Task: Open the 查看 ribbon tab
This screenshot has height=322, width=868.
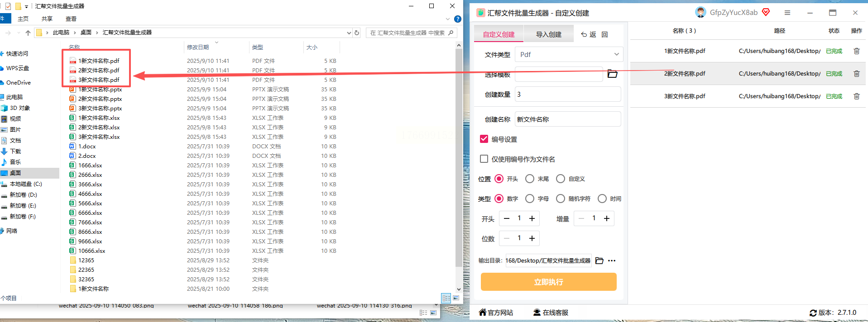Action: 71,19
